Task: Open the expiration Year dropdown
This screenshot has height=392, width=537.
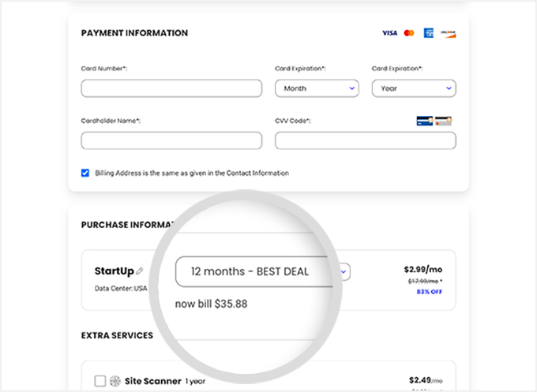Action: (x=414, y=88)
